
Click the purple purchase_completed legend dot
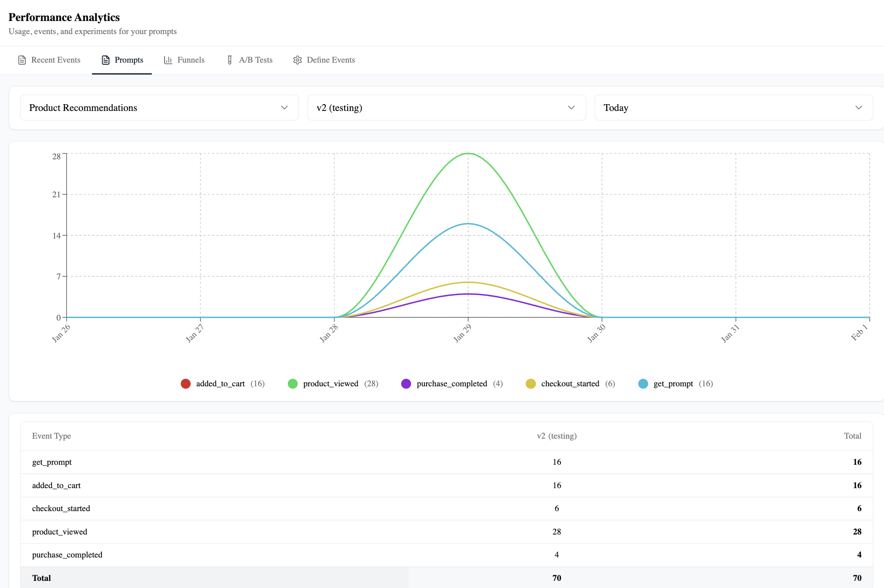click(x=406, y=384)
